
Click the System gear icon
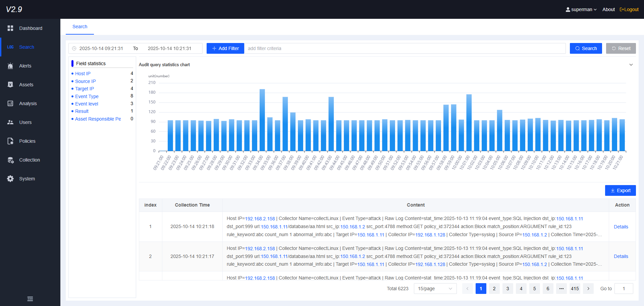point(10,179)
